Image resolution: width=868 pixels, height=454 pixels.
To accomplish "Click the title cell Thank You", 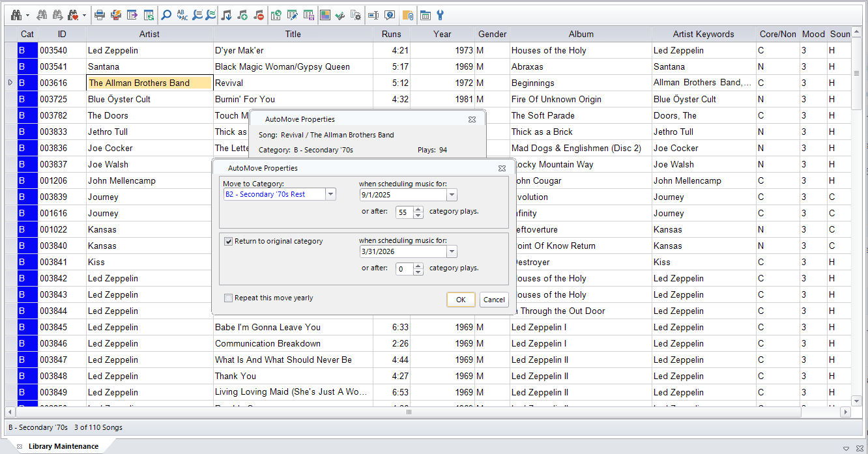I will tap(293, 376).
